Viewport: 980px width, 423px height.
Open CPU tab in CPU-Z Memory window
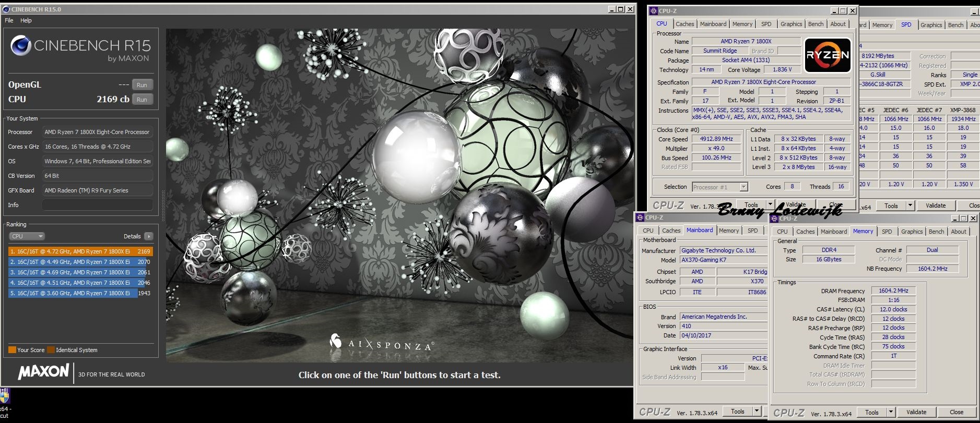[x=782, y=232]
